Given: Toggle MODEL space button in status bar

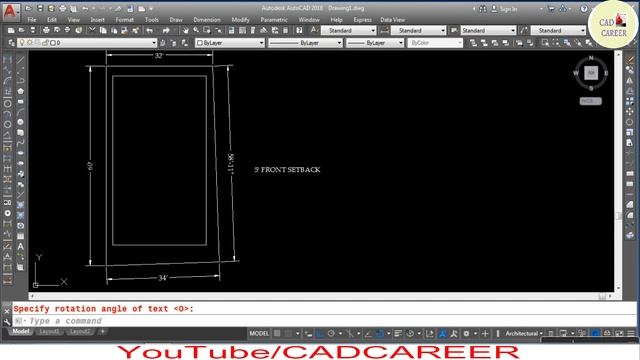Looking at the screenshot, I should point(259,333).
